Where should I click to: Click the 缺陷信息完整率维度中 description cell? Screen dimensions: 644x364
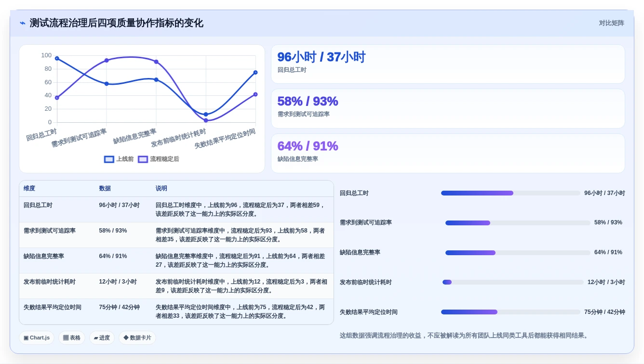point(242,260)
